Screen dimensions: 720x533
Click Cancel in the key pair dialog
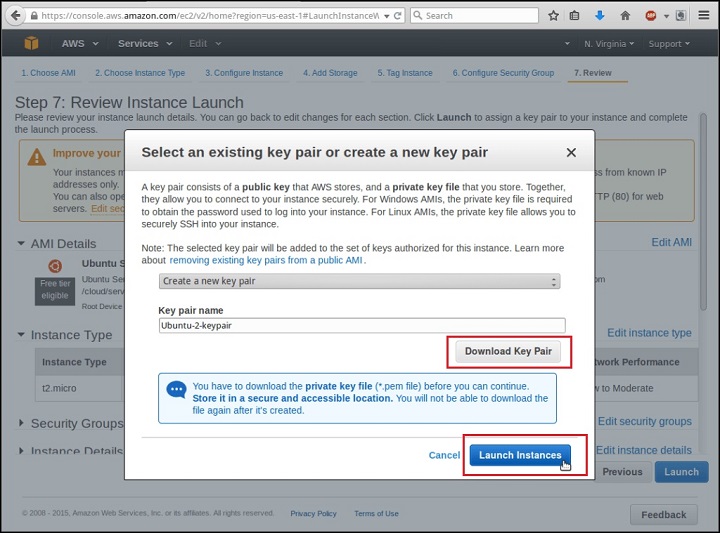(x=444, y=455)
